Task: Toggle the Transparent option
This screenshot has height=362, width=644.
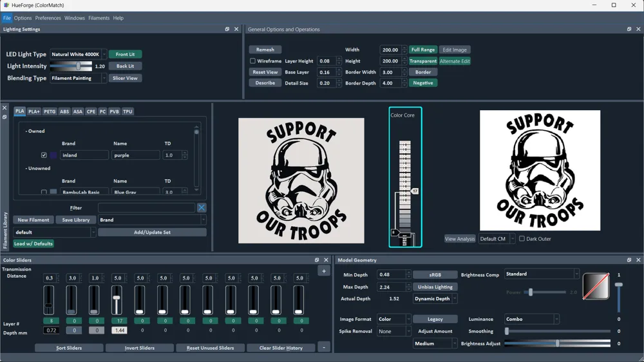Action: [423, 61]
